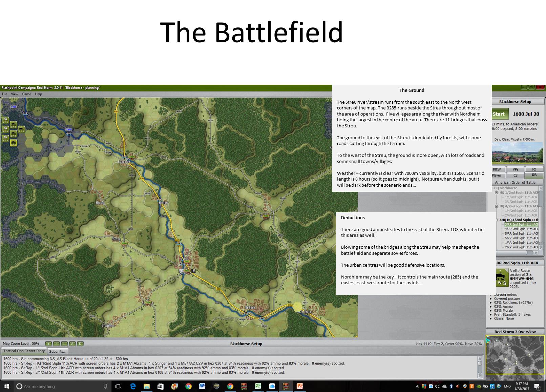
Task: Collapse the 4HQ HQ 4/2nd Sqdn node
Action: 497,220
